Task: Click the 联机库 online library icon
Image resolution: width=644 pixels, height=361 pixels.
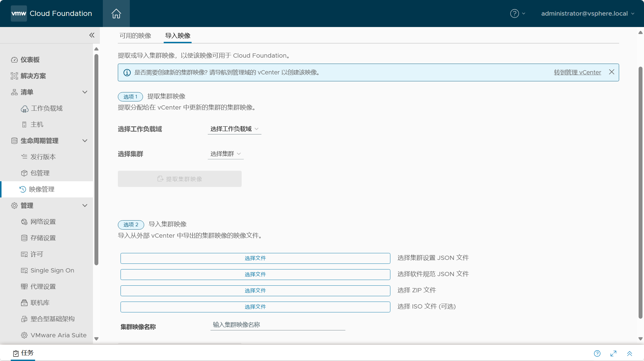Action: (x=24, y=302)
